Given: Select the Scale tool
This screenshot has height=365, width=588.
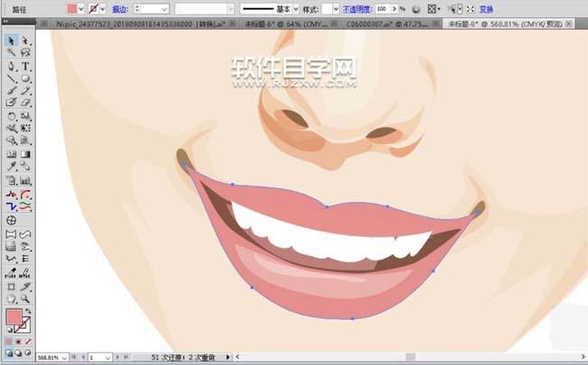Looking at the screenshot, I should tap(25, 116).
